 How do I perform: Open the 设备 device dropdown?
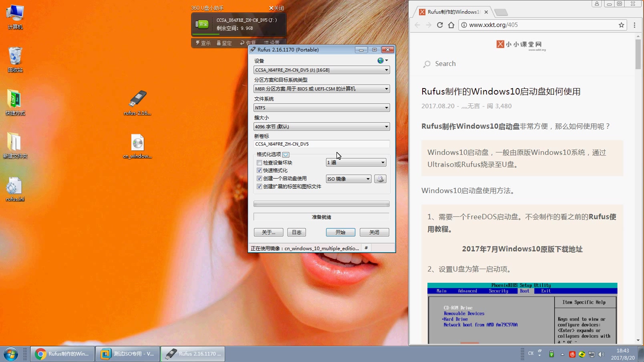pos(322,70)
